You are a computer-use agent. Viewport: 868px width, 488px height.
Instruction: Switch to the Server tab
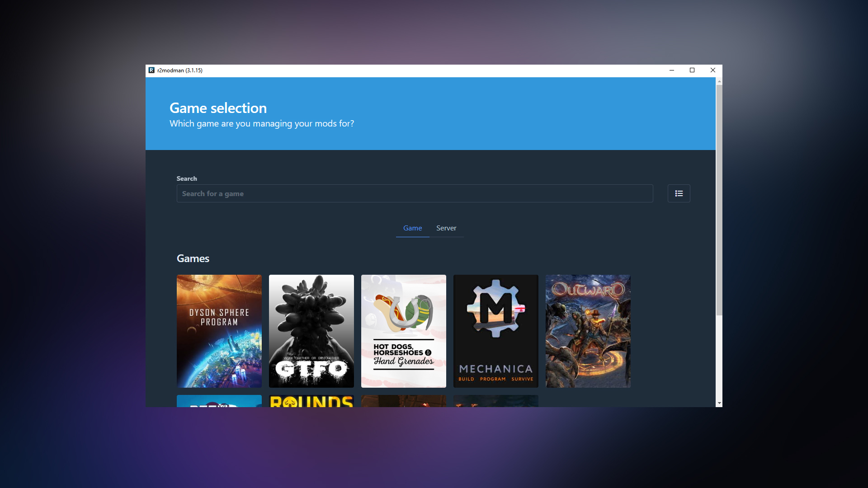pyautogui.click(x=446, y=228)
